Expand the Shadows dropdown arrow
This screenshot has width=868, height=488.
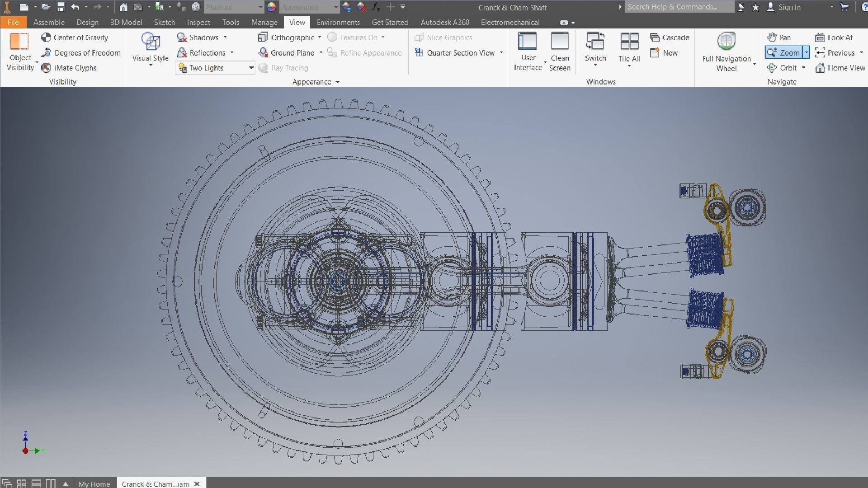[225, 38]
